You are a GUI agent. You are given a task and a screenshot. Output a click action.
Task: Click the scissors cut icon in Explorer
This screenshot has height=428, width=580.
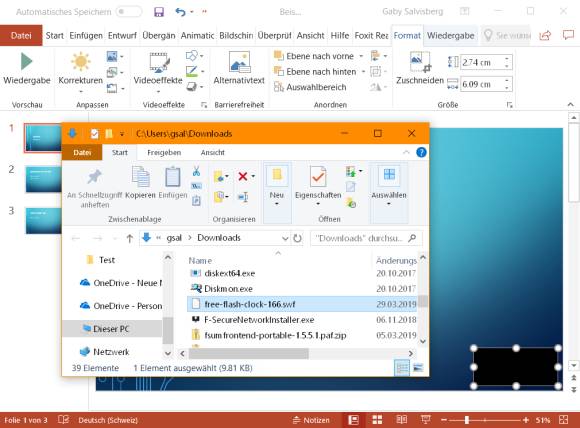pos(196,171)
